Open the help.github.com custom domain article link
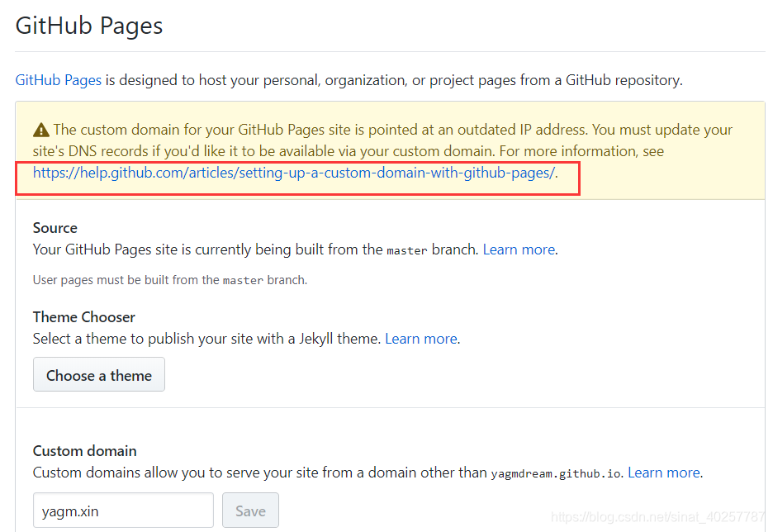This screenshot has width=773, height=532. pyautogui.click(x=294, y=173)
